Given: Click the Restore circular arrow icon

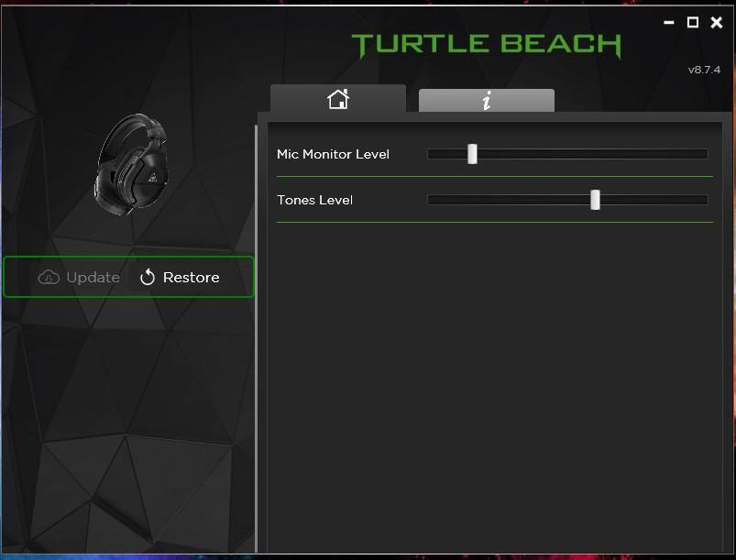Looking at the screenshot, I should (x=148, y=277).
